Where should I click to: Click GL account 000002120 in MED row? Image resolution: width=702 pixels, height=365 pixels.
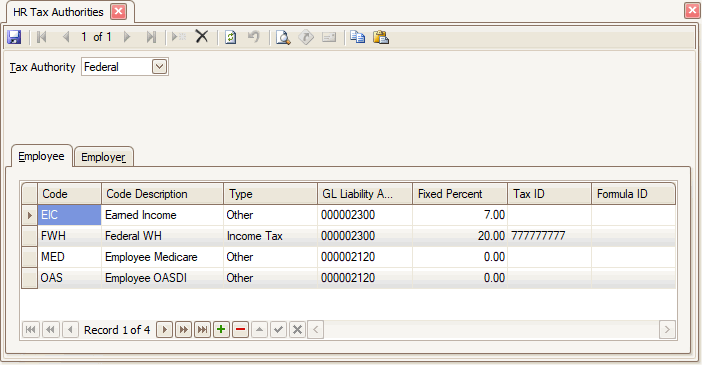tap(365, 257)
